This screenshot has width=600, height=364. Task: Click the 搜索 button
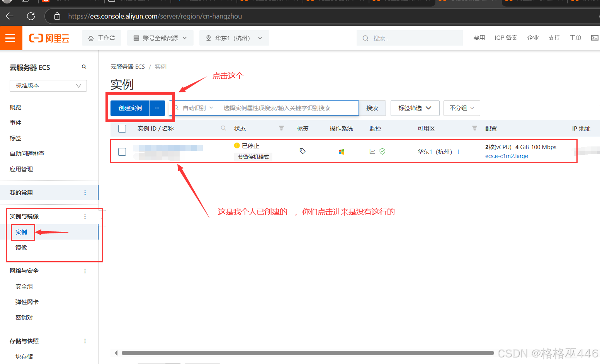[372, 108]
